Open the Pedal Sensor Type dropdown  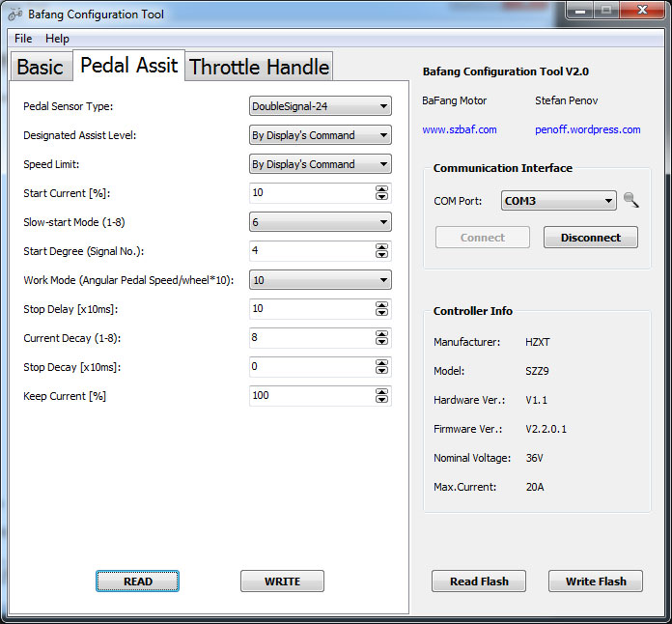320,106
